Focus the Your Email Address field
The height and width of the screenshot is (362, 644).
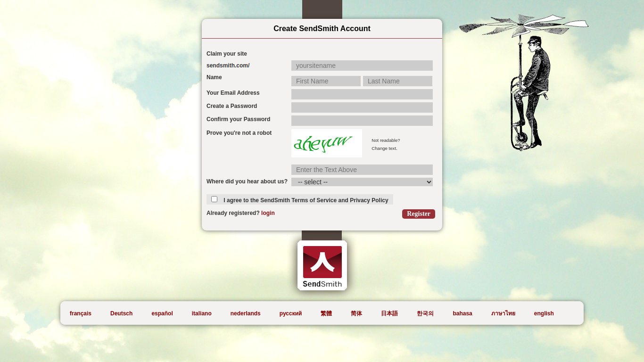pos(362,94)
